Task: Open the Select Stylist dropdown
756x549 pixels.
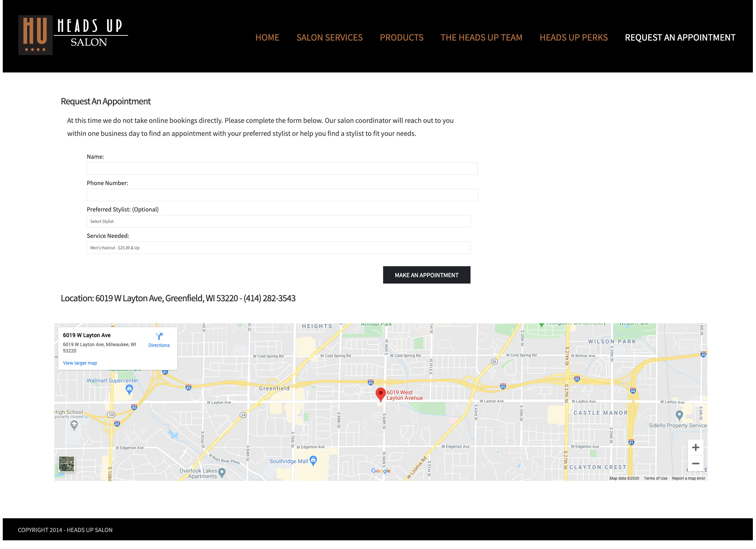Action: coord(278,221)
